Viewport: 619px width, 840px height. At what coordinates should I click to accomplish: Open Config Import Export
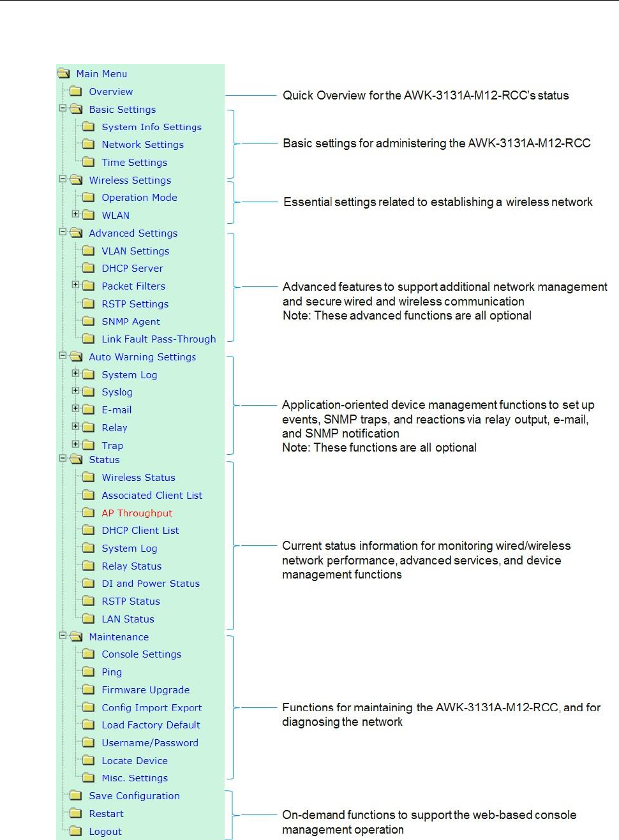pos(152,707)
